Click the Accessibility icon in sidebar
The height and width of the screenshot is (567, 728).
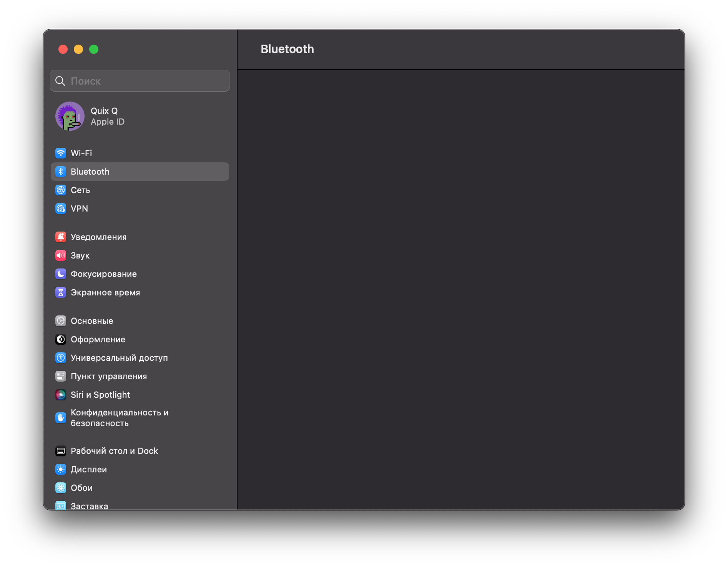(x=61, y=358)
